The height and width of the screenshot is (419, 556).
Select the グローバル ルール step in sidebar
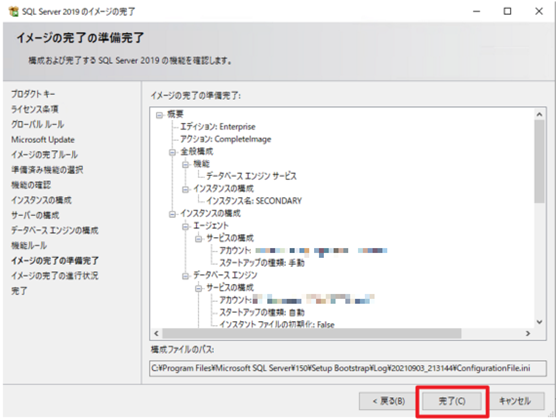[38, 124]
